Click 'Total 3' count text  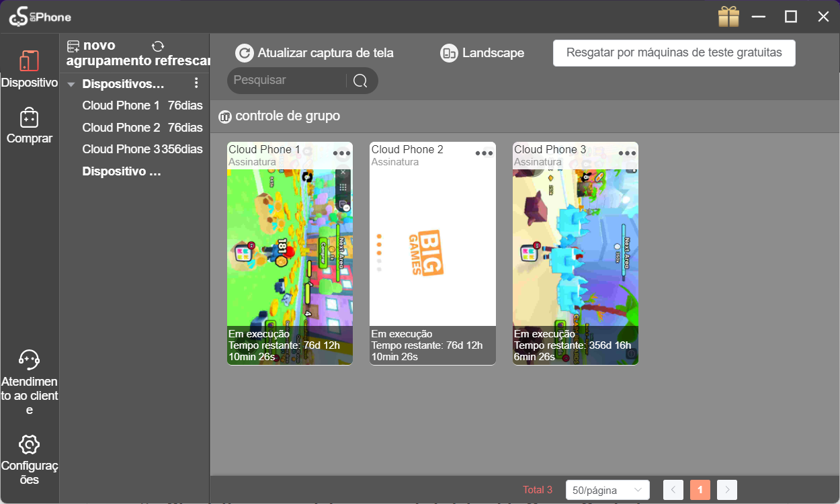[538, 490]
